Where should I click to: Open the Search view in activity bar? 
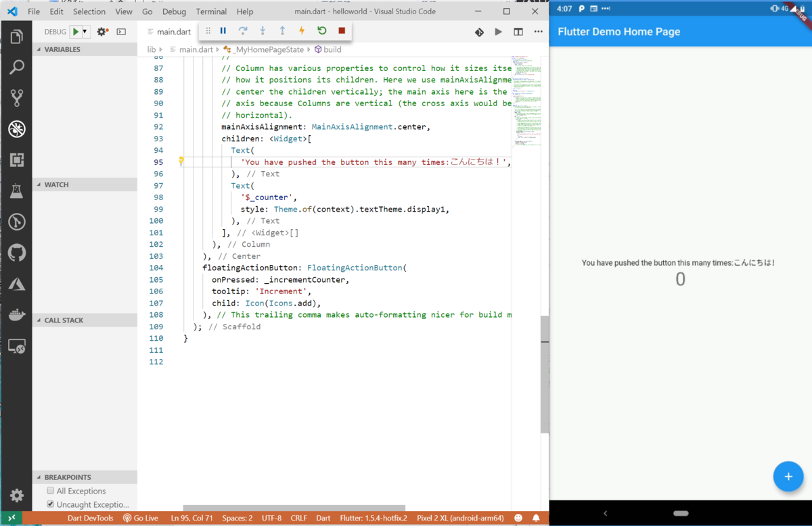point(16,67)
